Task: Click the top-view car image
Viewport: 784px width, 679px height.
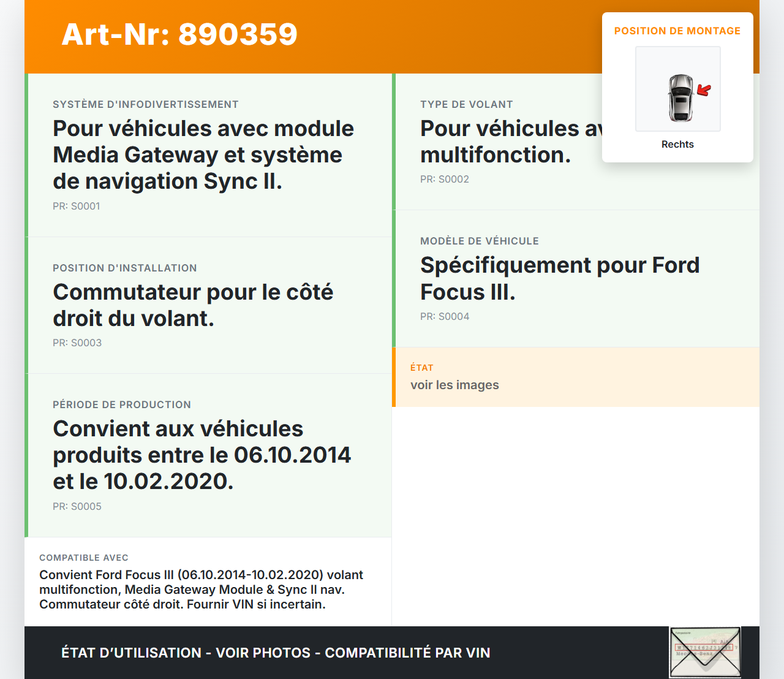Action: [680, 97]
